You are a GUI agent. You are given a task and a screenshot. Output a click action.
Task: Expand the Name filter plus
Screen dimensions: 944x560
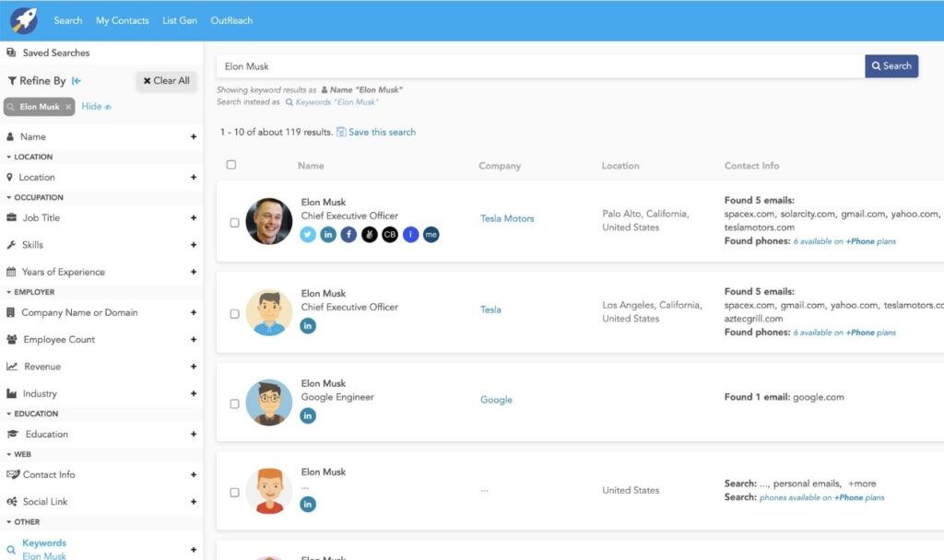click(x=194, y=136)
